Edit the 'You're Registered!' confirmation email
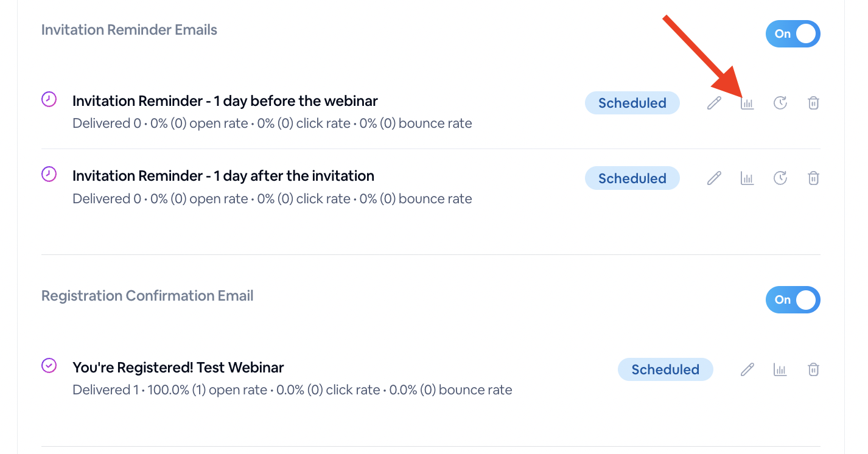 (747, 369)
